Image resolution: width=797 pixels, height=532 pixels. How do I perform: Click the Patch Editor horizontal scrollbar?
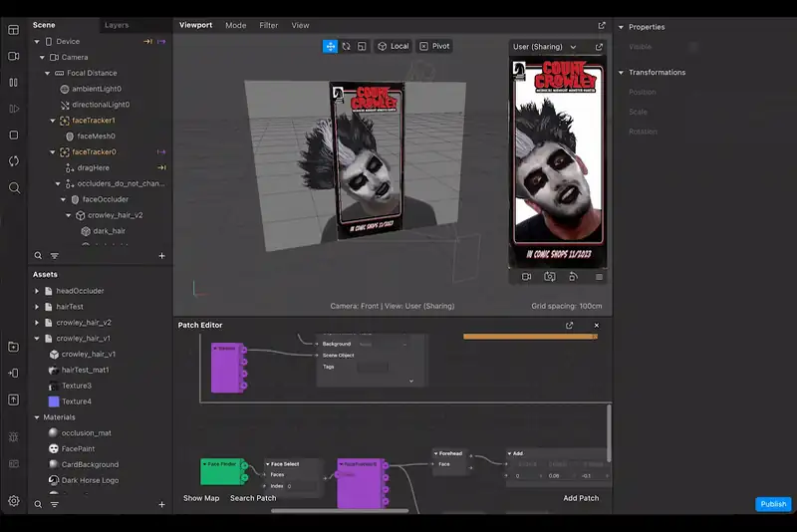[340, 511]
